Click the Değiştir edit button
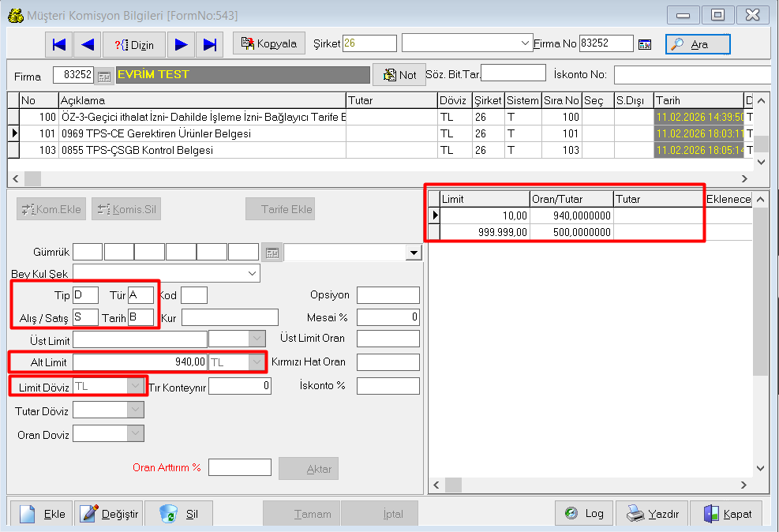This screenshot has width=779, height=532. (110, 514)
